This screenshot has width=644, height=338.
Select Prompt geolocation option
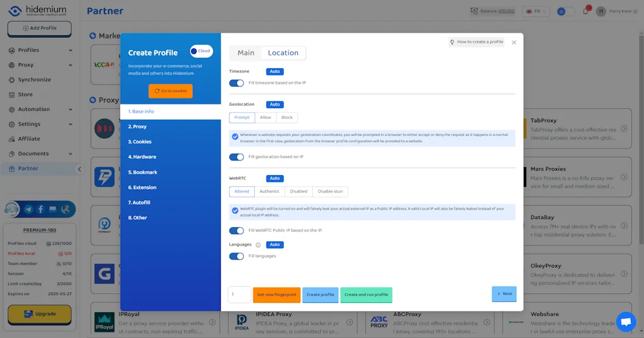pos(242,118)
